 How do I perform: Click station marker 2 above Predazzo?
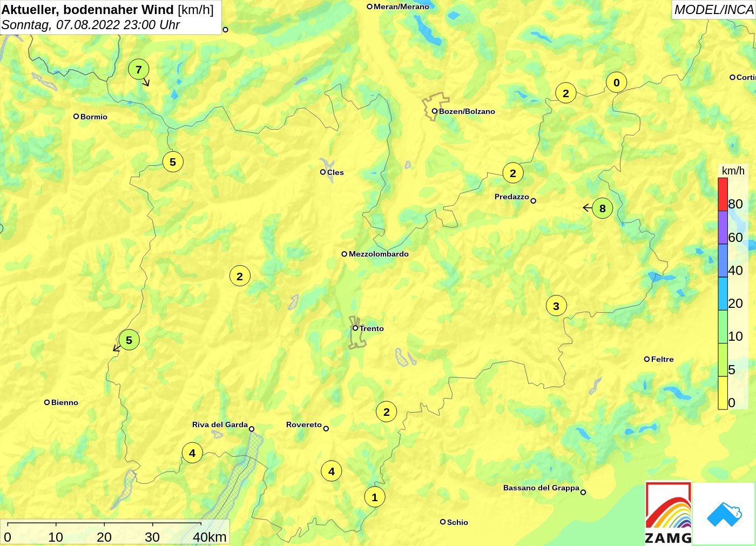pyautogui.click(x=513, y=173)
